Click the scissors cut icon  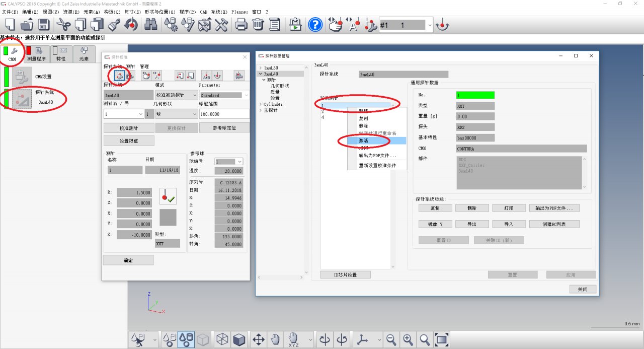pyautogui.click(x=63, y=24)
